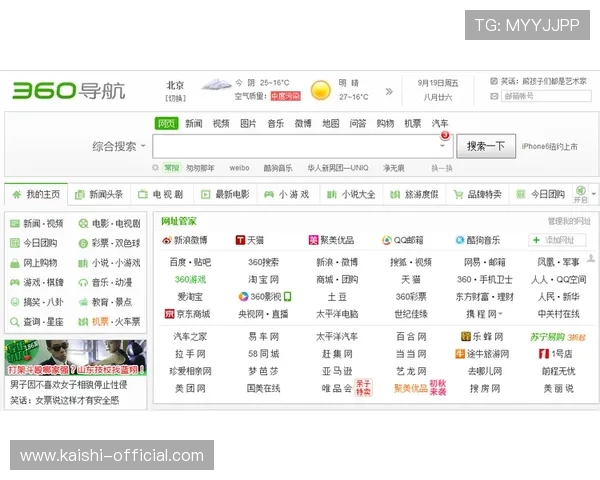Open the advertisement thumbnail with man in sunglasses
Screen dimensions: 600x480
75,357
